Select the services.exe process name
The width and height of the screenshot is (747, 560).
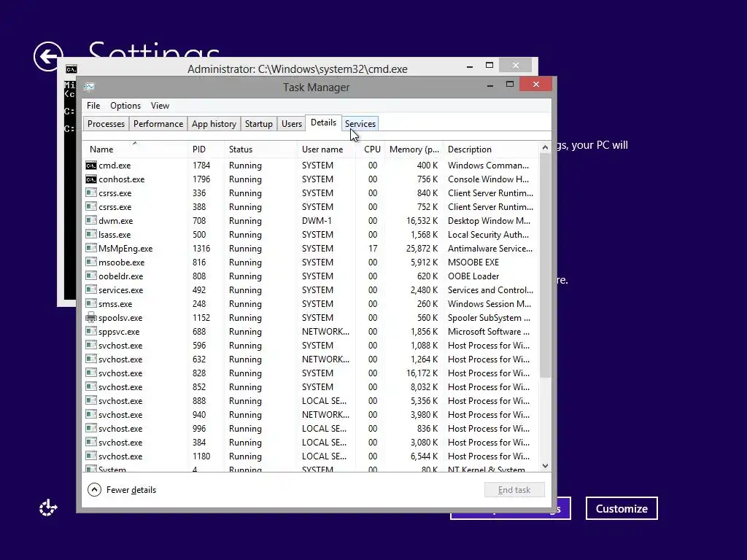(x=120, y=290)
